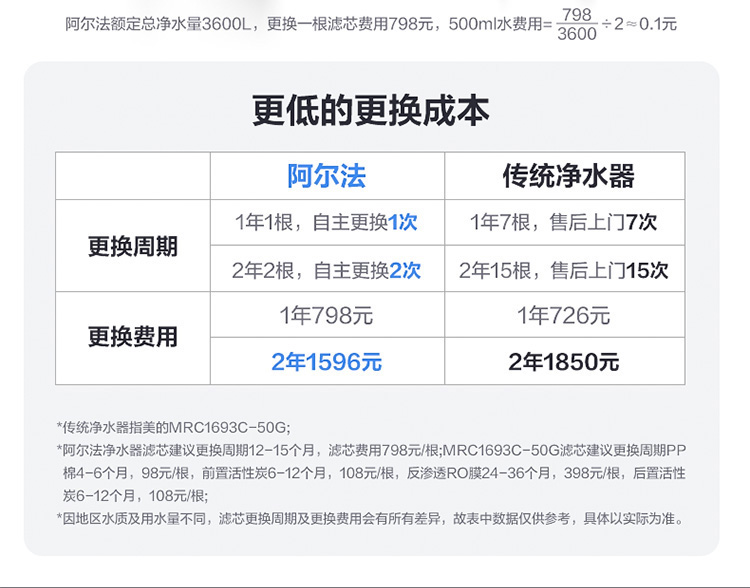Click footnote starting *因地区水质及用水量不同

[371, 519]
